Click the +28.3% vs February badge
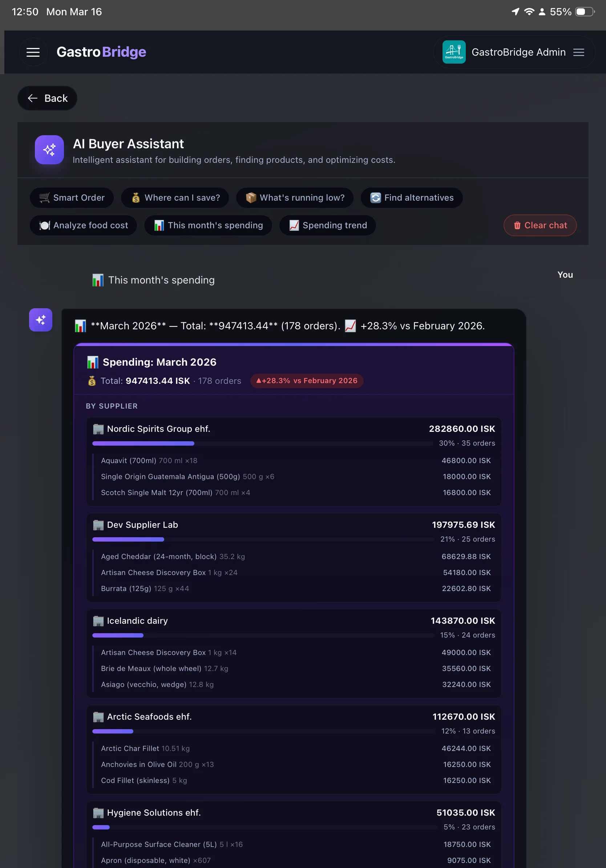Viewport: 606px width, 868px height. [x=307, y=381]
